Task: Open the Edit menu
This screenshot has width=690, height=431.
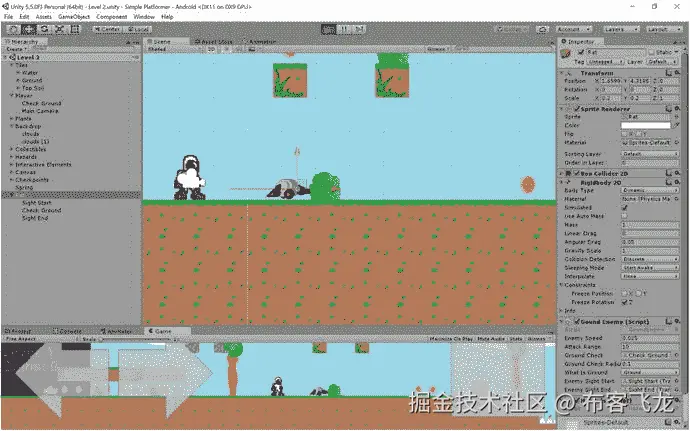Action: [x=24, y=17]
